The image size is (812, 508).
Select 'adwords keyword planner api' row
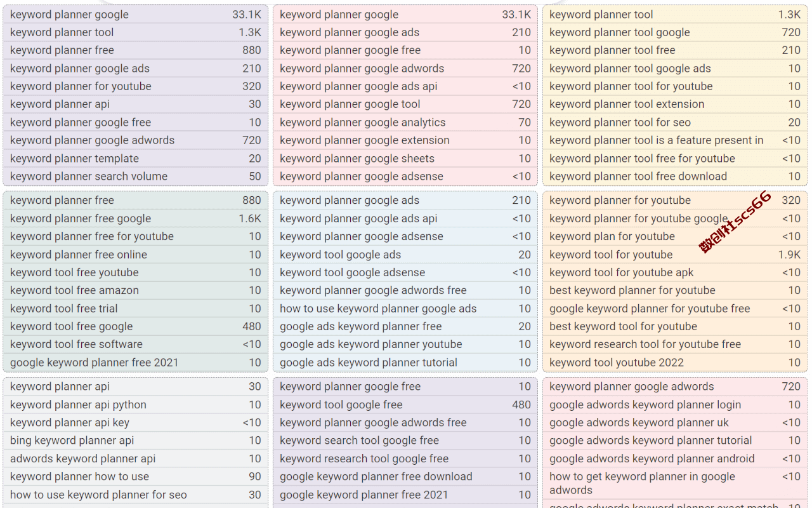[135, 458]
